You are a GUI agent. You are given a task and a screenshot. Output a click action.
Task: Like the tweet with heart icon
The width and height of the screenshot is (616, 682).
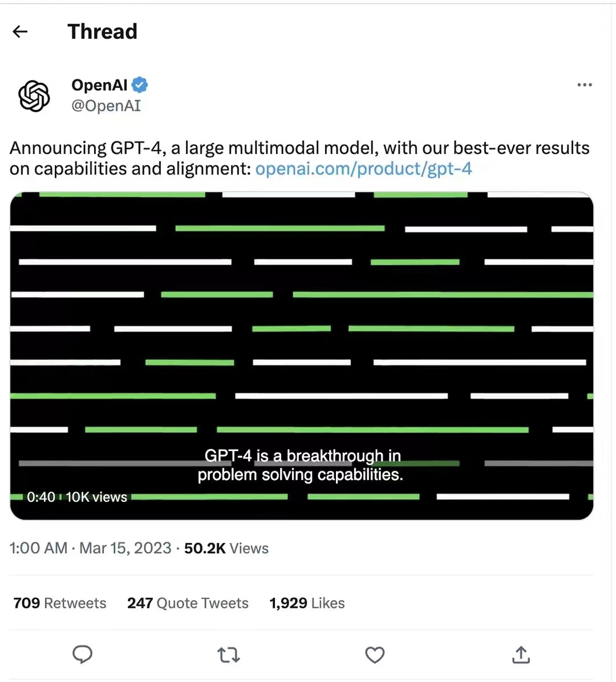pyautogui.click(x=375, y=655)
